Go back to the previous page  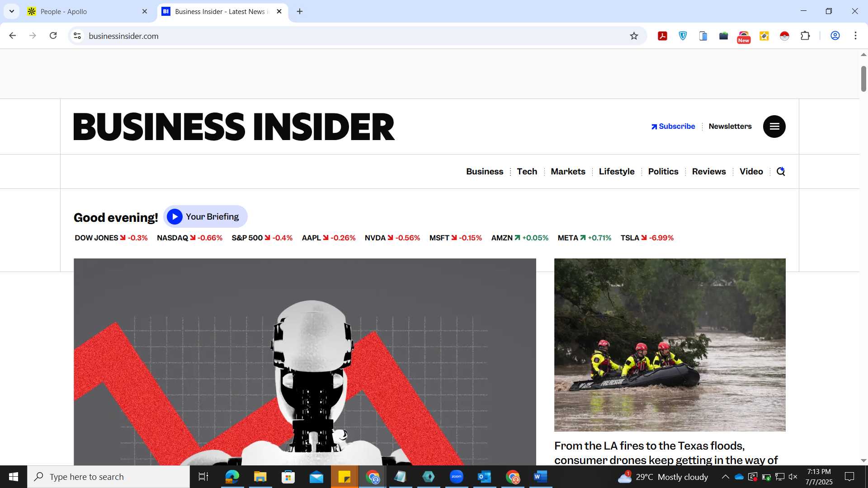13,36
